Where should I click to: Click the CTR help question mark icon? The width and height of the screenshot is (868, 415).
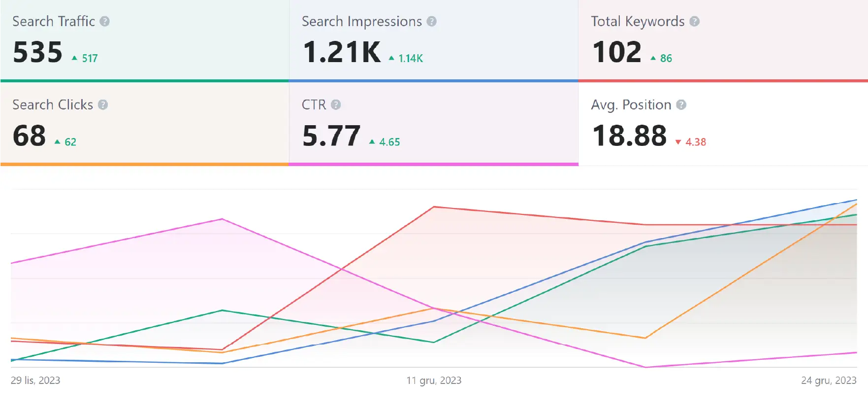click(336, 105)
